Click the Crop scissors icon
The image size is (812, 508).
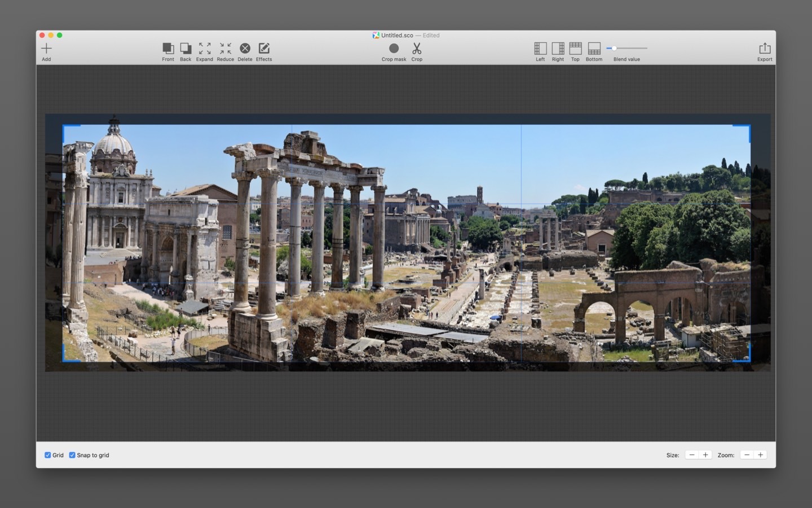click(417, 49)
